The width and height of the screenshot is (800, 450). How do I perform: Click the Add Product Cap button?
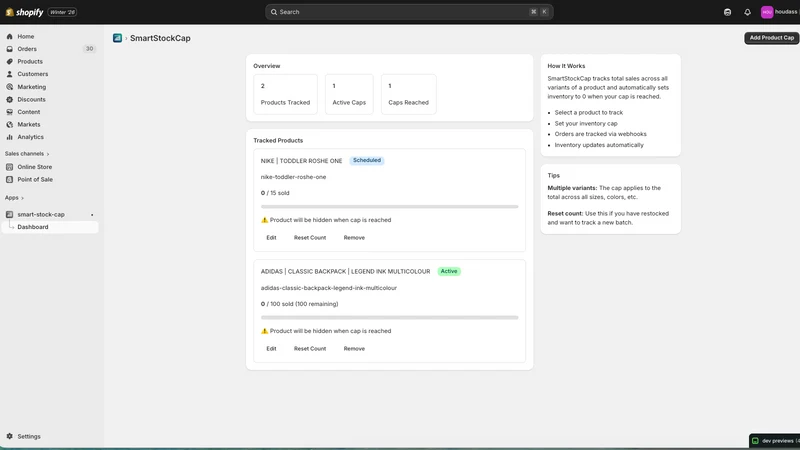(771, 38)
